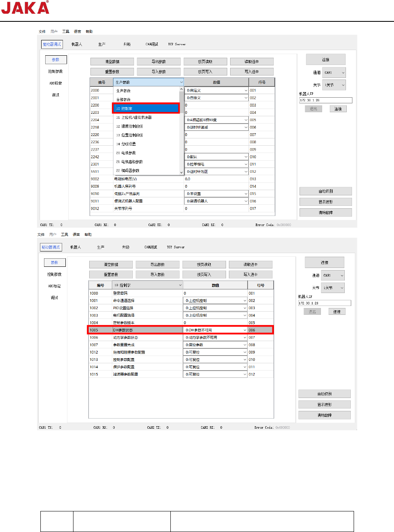Choose '14 总线设置' list entry
Screen dimensions: 394x532
pos(146,144)
